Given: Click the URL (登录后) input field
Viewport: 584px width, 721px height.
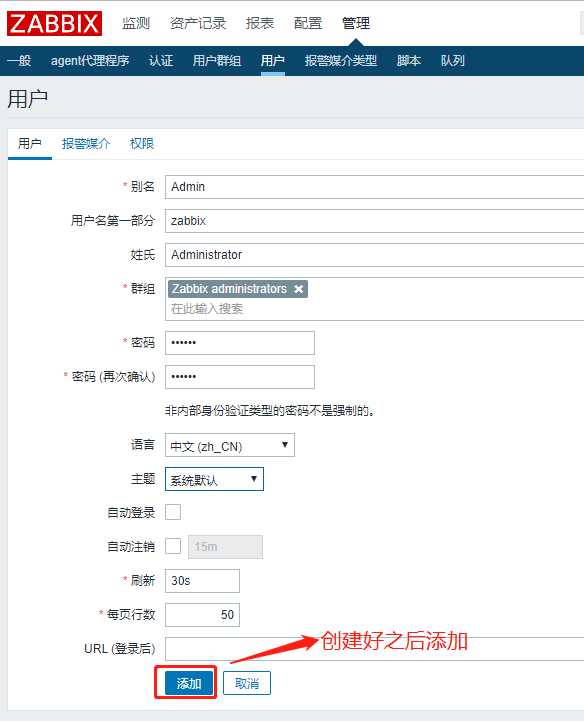Looking at the screenshot, I should point(374,649).
